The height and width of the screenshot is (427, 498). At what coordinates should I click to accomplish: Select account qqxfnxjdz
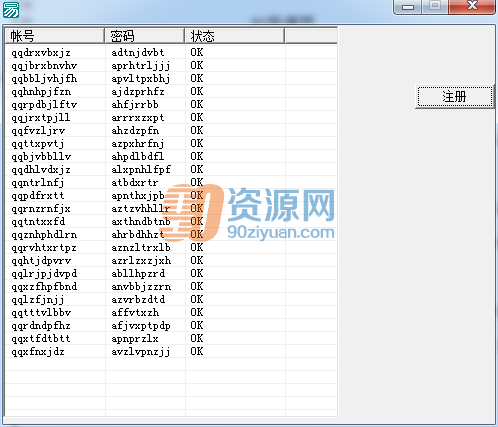tap(38, 352)
